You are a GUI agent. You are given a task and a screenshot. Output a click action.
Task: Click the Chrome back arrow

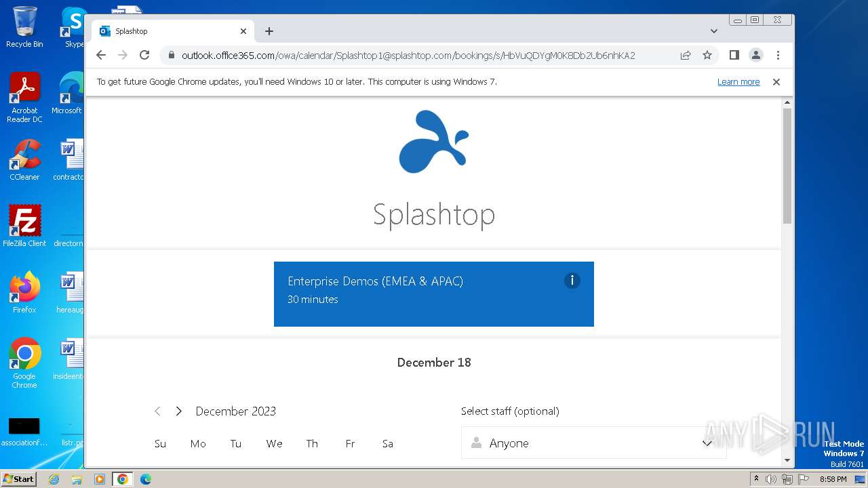(x=101, y=55)
